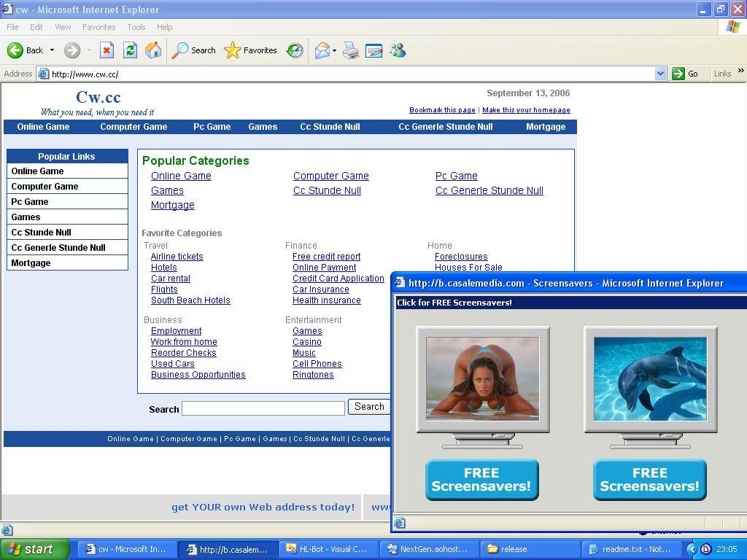Image resolution: width=747 pixels, height=560 pixels.
Task: Switch to readme.txt Notepad taskbar button
Action: [x=630, y=549]
